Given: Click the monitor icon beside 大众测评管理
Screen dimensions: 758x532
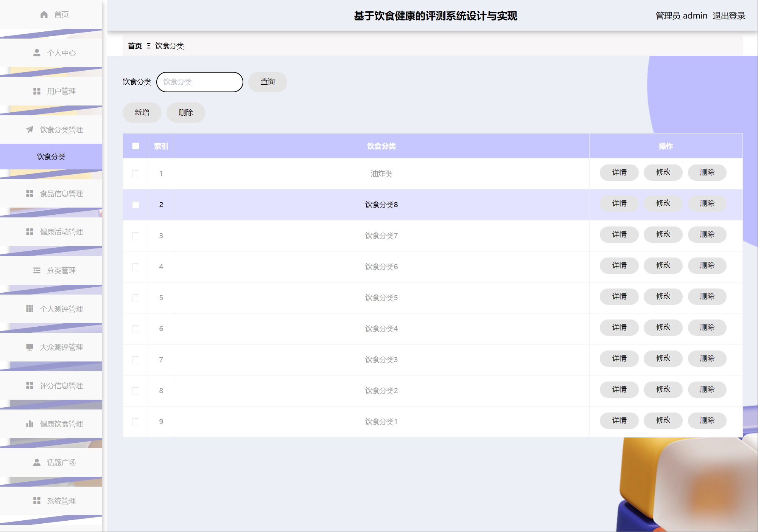Looking at the screenshot, I should pyautogui.click(x=30, y=347).
